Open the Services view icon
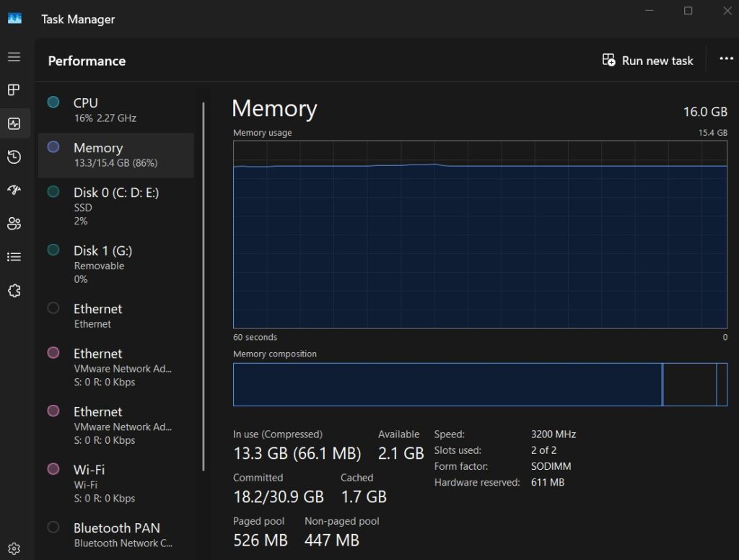Image resolution: width=739 pixels, height=560 pixels. 14,289
